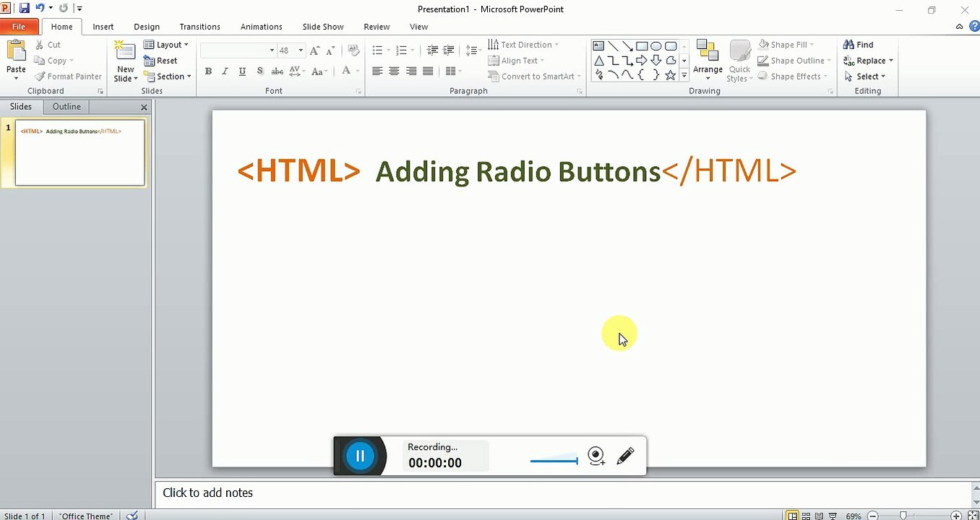This screenshot has width=980, height=520.
Task: Expand the shapes gallery More arrow
Action: 684,75
